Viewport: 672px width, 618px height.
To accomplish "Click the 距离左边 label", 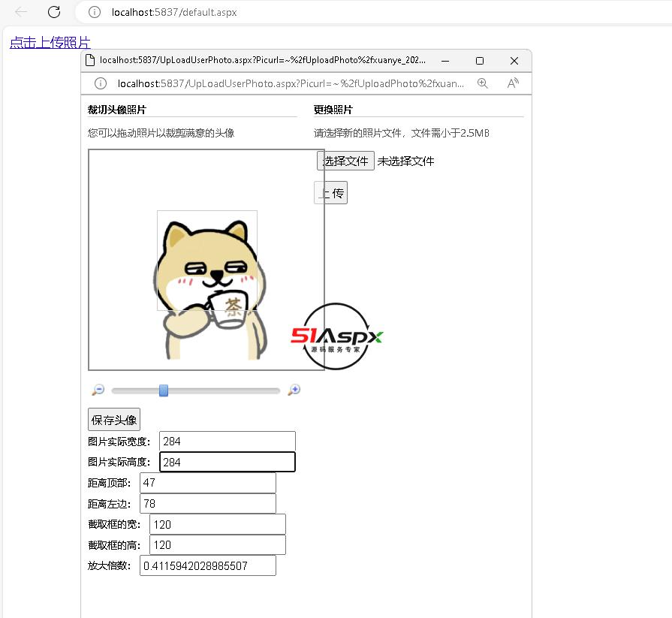I will (x=110, y=504).
